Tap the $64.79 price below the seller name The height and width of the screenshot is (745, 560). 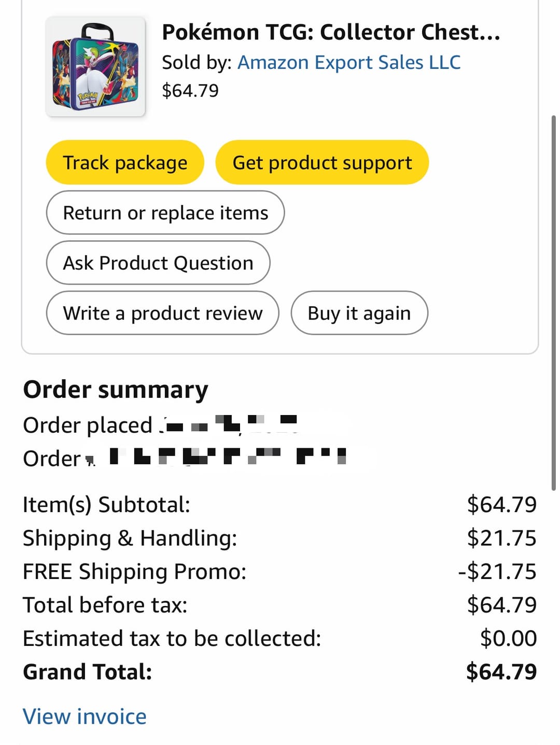point(190,91)
